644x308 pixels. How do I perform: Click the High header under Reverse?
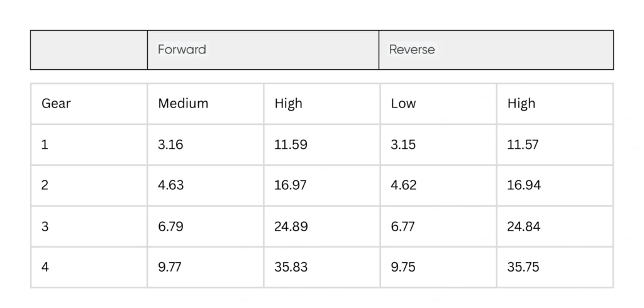[521, 104]
